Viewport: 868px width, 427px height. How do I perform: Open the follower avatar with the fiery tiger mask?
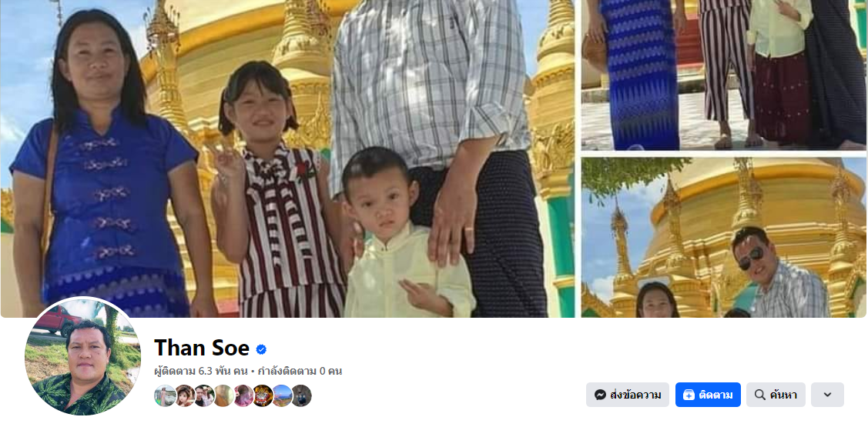pos(263,395)
